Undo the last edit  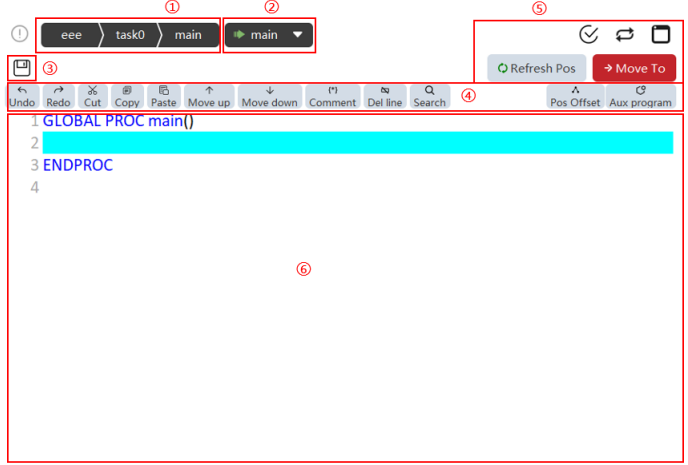(x=22, y=97)
